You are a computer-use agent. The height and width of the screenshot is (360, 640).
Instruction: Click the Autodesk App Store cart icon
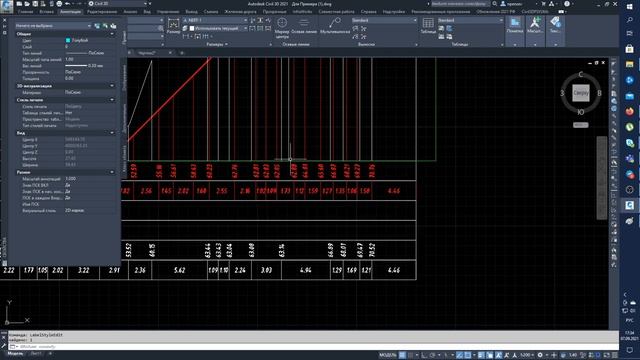pos(543,4)
